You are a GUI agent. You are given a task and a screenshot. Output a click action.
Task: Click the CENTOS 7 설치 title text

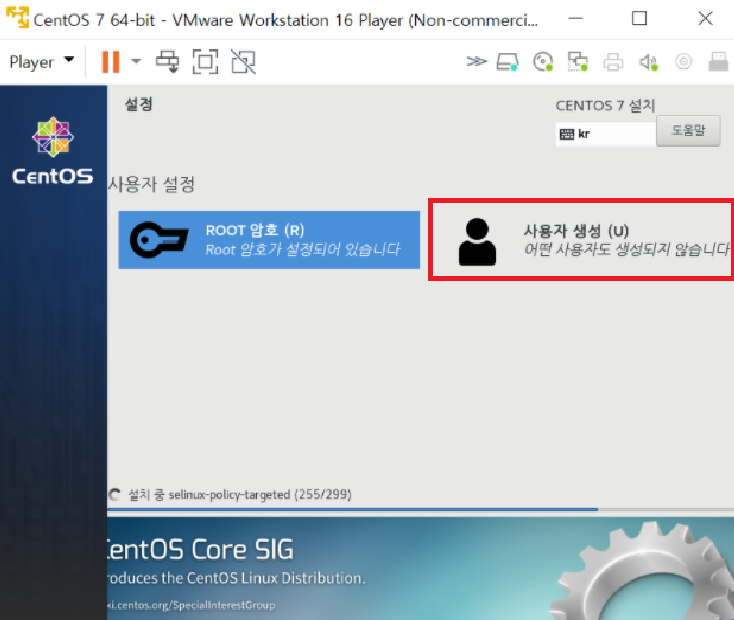605,105
